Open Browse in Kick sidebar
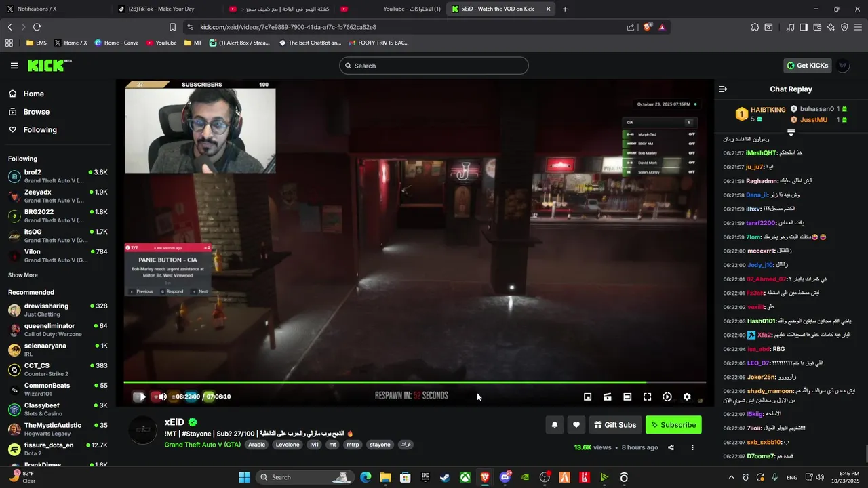 (x=29, y=112)
